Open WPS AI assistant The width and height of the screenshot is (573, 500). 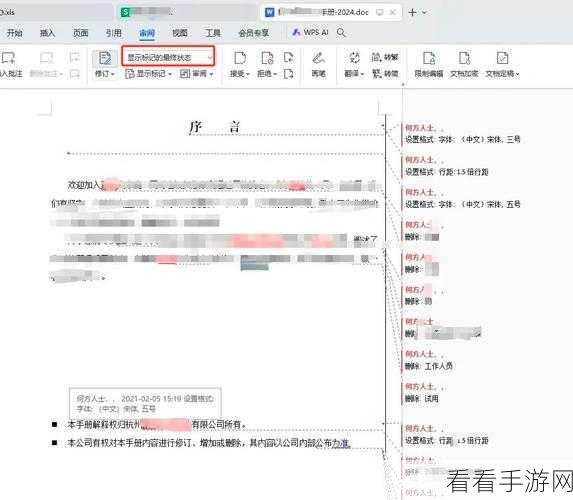point(310,33)
